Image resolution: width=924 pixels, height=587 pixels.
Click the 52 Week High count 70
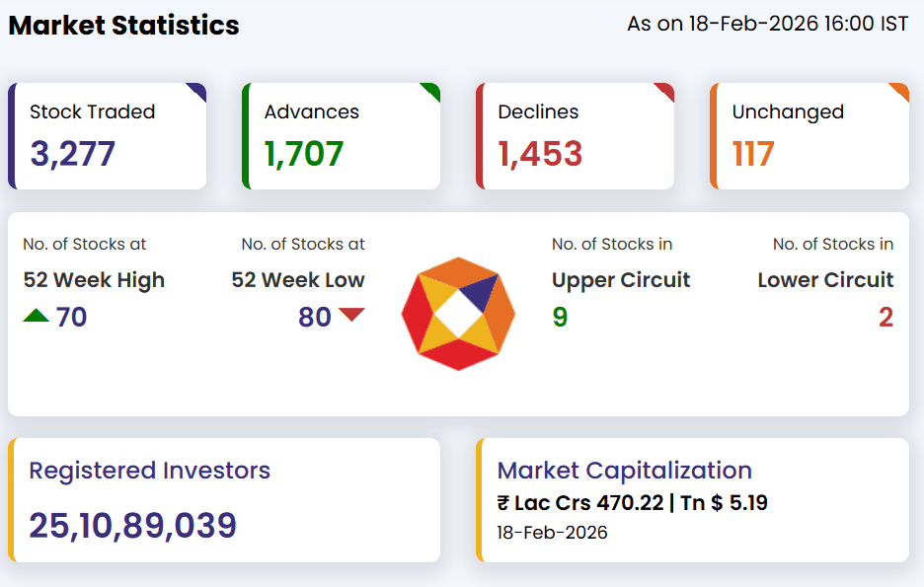pos(71,318)
